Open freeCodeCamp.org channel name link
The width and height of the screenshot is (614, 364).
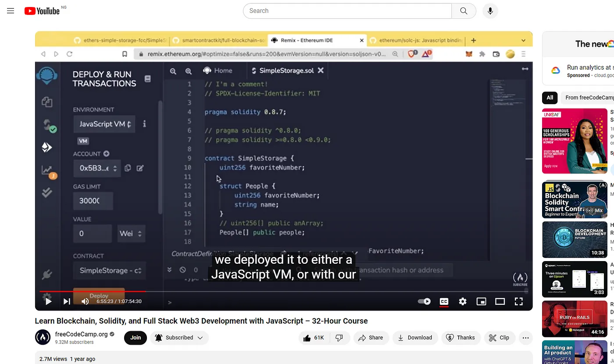(x=82, y=334)
